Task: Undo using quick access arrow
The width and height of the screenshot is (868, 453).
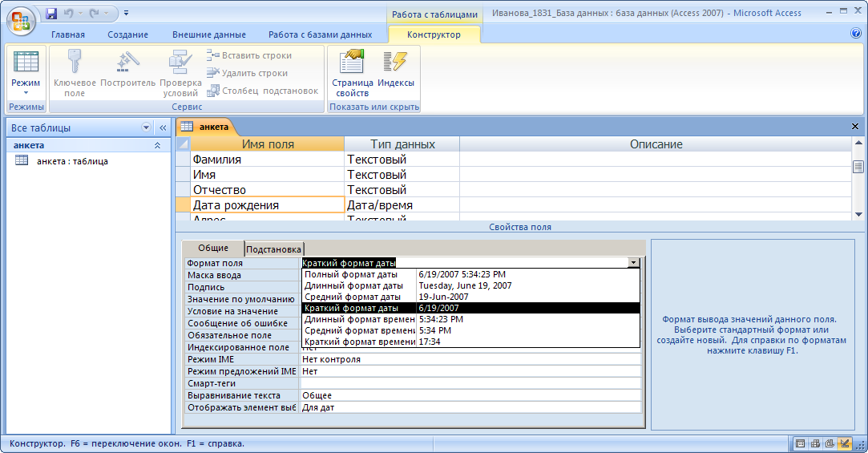Action: point(69,13)
